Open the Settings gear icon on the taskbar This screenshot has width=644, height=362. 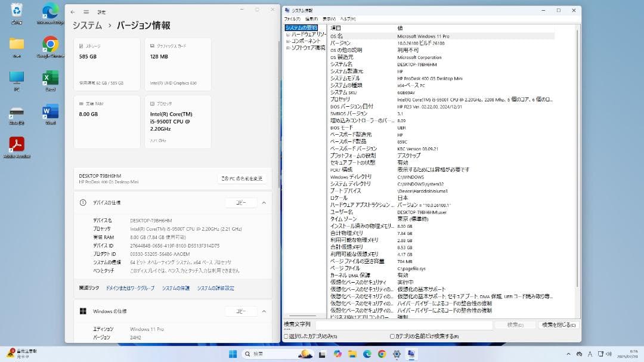click(395, 353)
